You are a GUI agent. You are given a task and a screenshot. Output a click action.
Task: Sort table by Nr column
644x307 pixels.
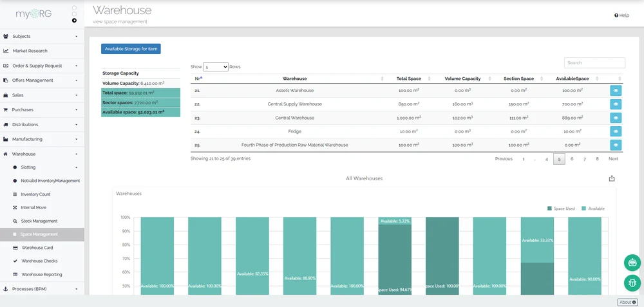pyautogui.click(x=198, y=79)
